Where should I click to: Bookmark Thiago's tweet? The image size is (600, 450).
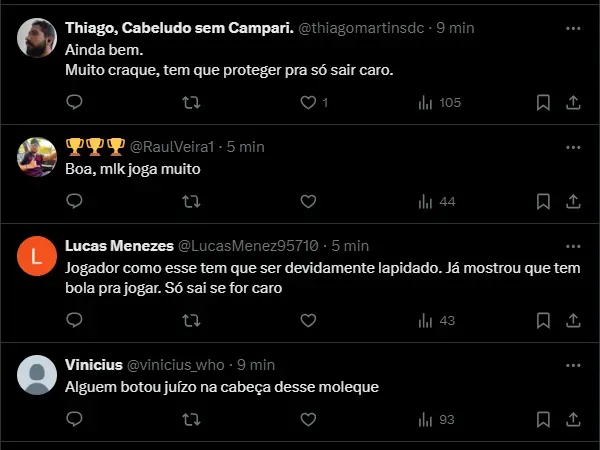(543, 102)
